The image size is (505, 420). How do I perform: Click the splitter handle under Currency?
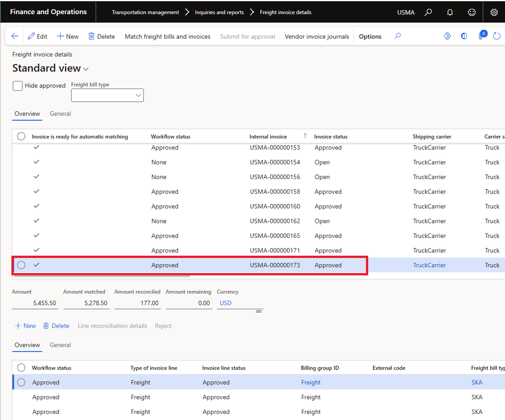[x=259, y=311]
